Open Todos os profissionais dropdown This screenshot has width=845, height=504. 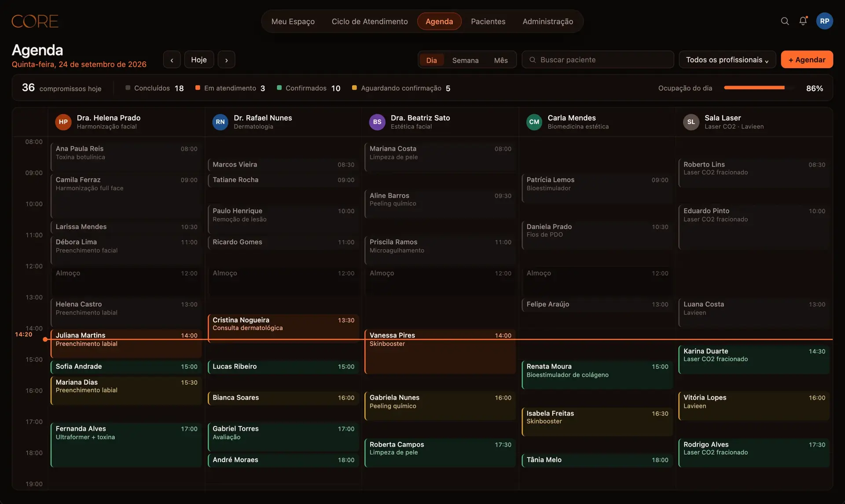point(727,60)
